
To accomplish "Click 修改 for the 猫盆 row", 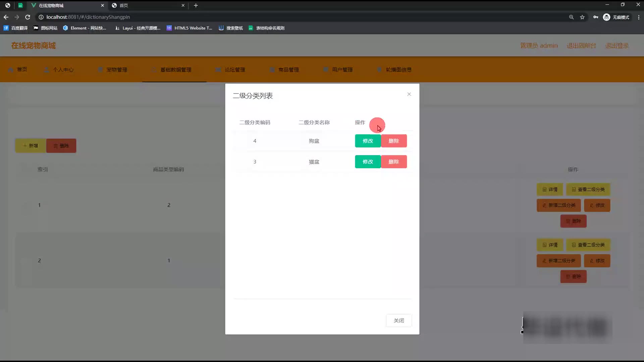I will 368,162.
